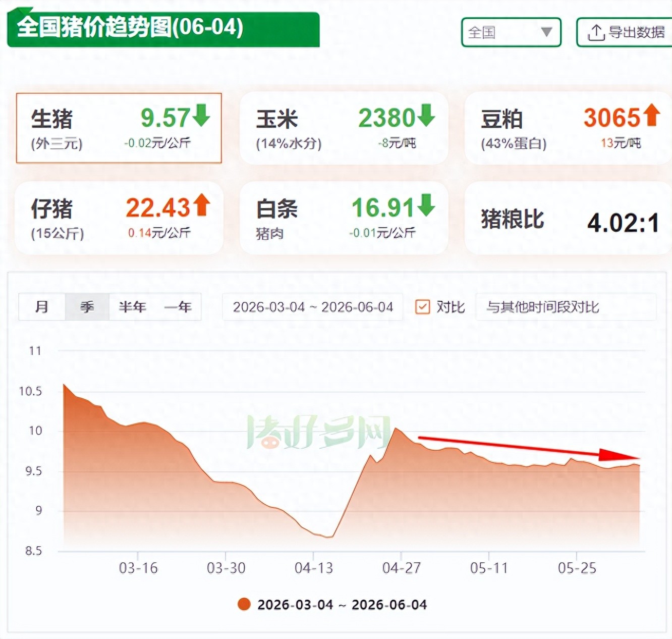Select the 猪粮比 4.02:1 card
This screenshot has width=672, height=639.
click(x=568, y=218)
